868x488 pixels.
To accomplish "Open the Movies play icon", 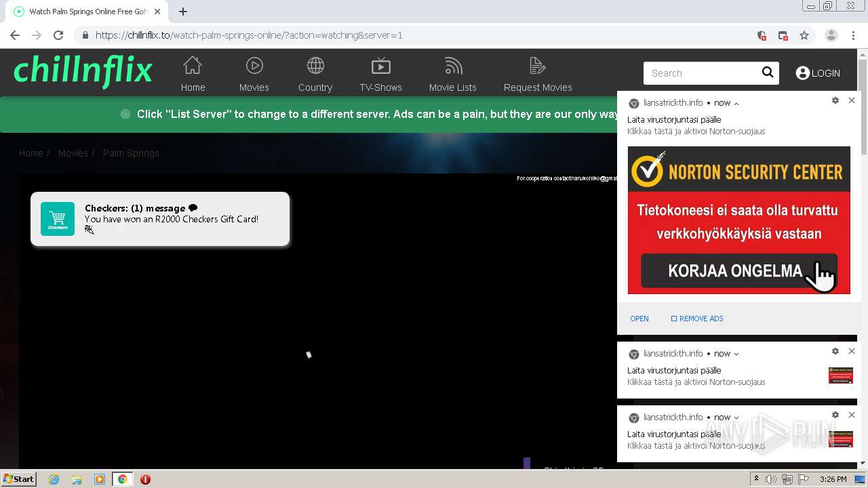I will (254, 66).
